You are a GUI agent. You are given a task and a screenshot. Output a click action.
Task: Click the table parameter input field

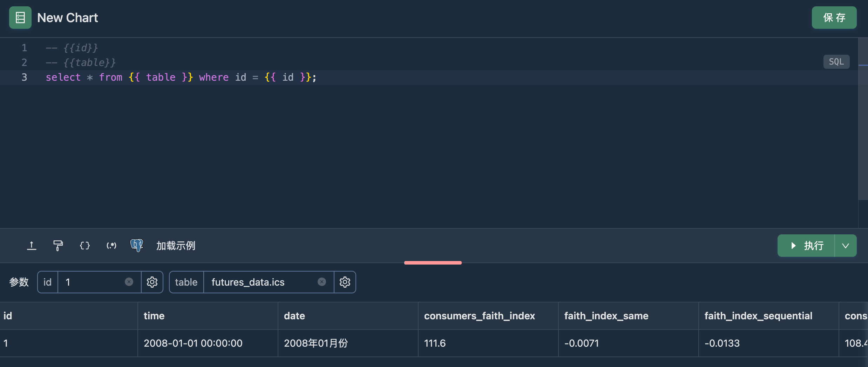269,282
